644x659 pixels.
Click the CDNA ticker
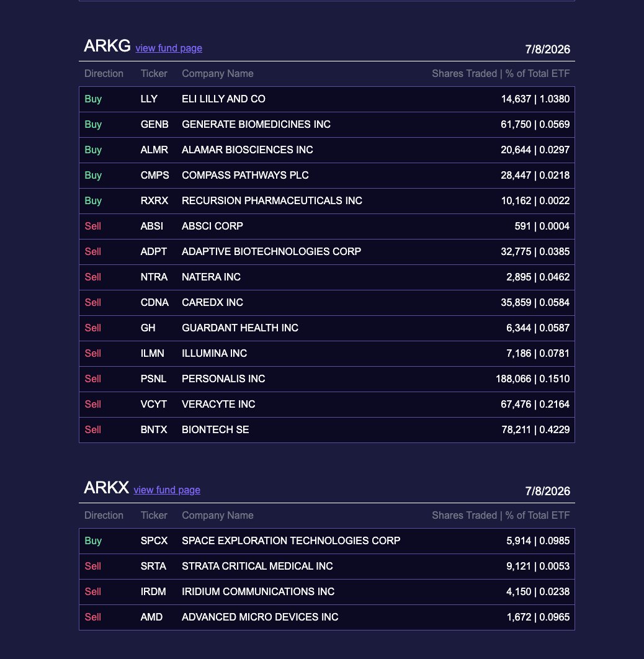tap(154, 303)
